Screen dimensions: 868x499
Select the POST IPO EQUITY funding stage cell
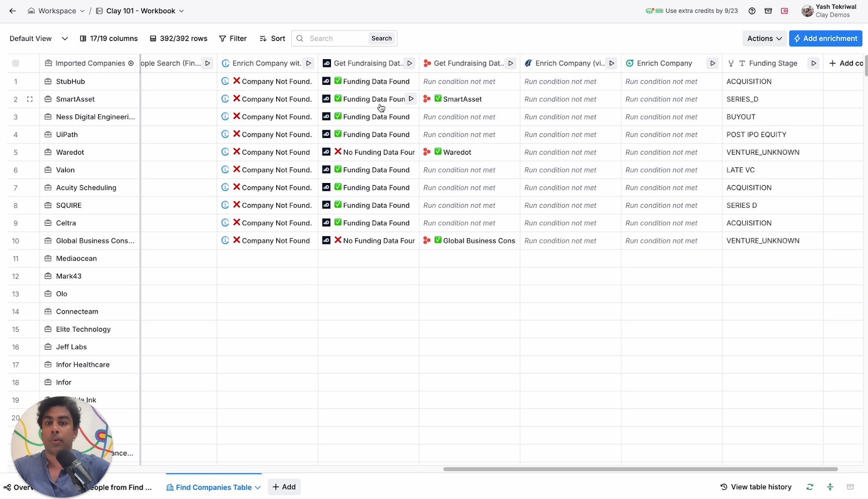(773, 134)
